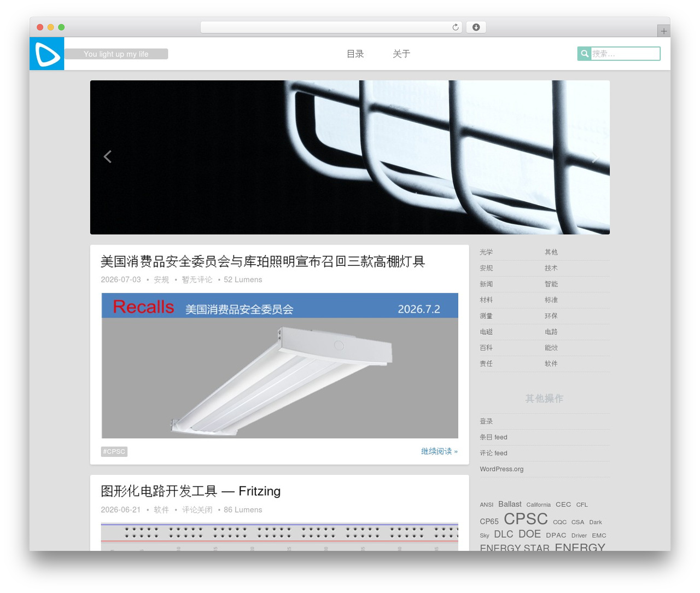The width and height of the screenshot is (700, 593).
Task: Select the 新闻 category in the sidebar
Action: tap(486, 284)
